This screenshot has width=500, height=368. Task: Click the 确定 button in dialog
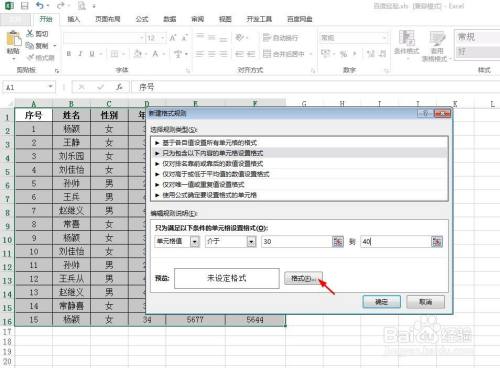(x=381, y=302)
